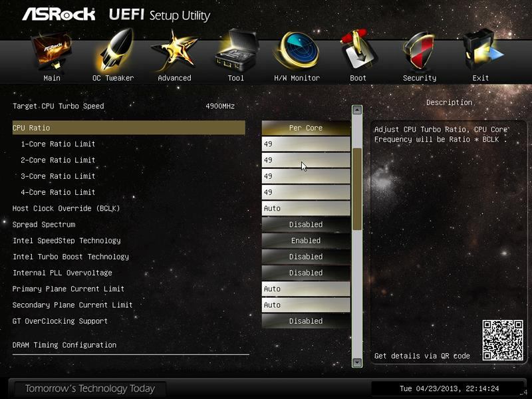532x399 pixels.
Task: Click the Get details via QR code text
Action: [x=422, y=356]
